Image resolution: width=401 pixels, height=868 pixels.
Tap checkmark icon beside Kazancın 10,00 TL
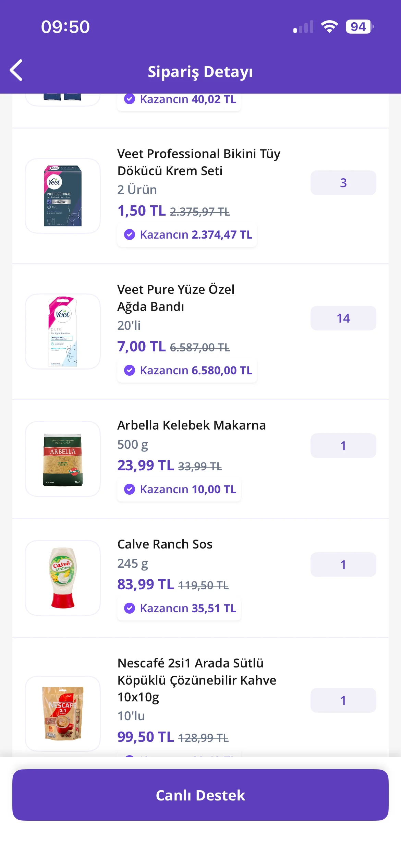[x=130, y=489]
